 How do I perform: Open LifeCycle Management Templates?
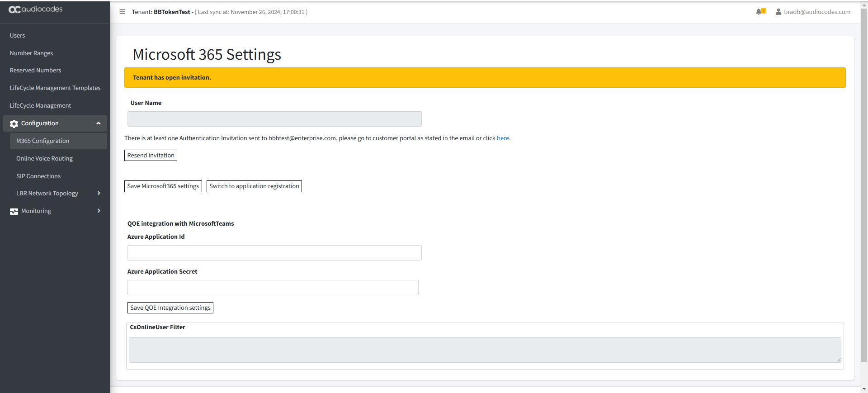tap(55, 88)
